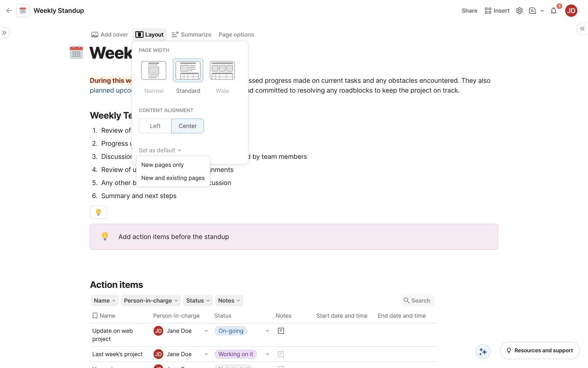Click the Share button
Viewport: 588px width, 368px height.
point(469,11)
